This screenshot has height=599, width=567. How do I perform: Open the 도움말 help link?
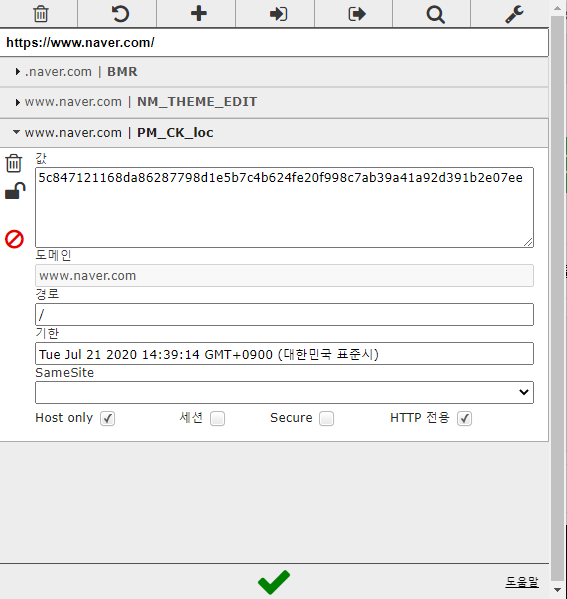(522, 582)
